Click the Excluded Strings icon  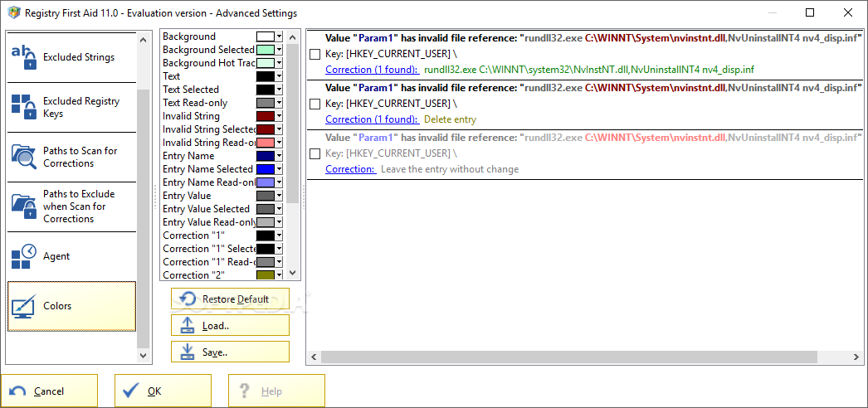[24, 57]
